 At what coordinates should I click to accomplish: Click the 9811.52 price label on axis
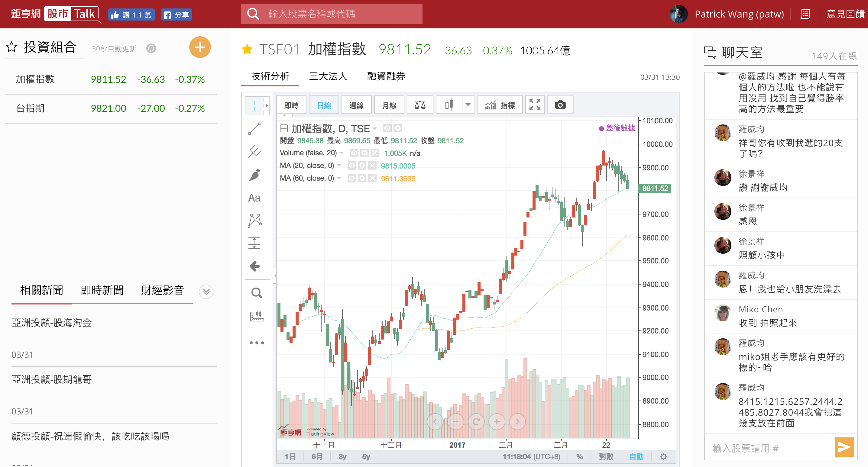pos(655,188)
